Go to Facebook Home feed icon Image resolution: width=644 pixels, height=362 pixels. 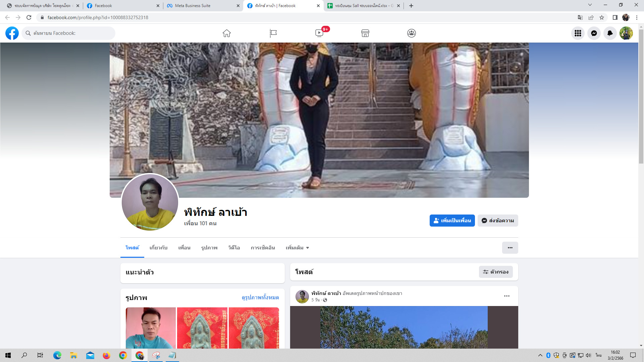click(x=227, y=33)
